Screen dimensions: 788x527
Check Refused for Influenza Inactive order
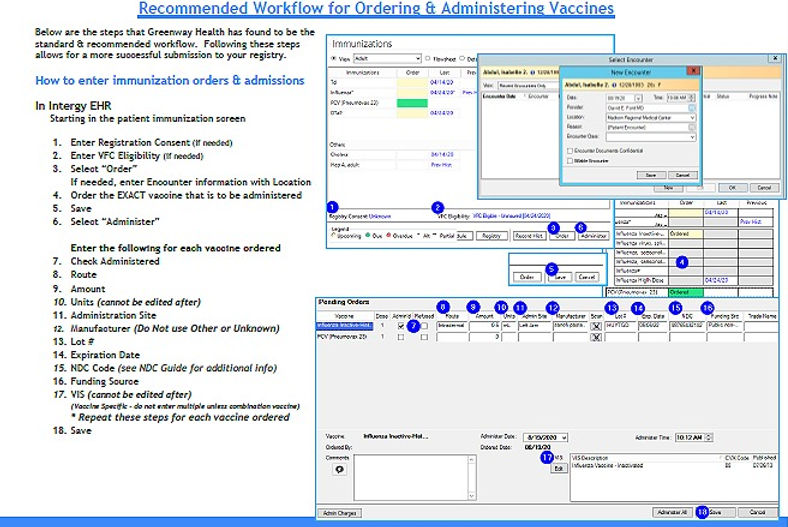(424, 326)
